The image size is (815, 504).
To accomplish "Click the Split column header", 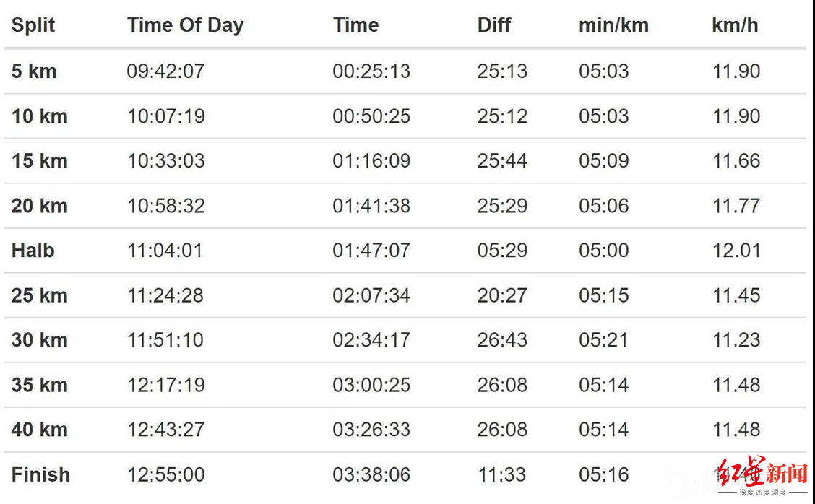I will tap(33, 25).
